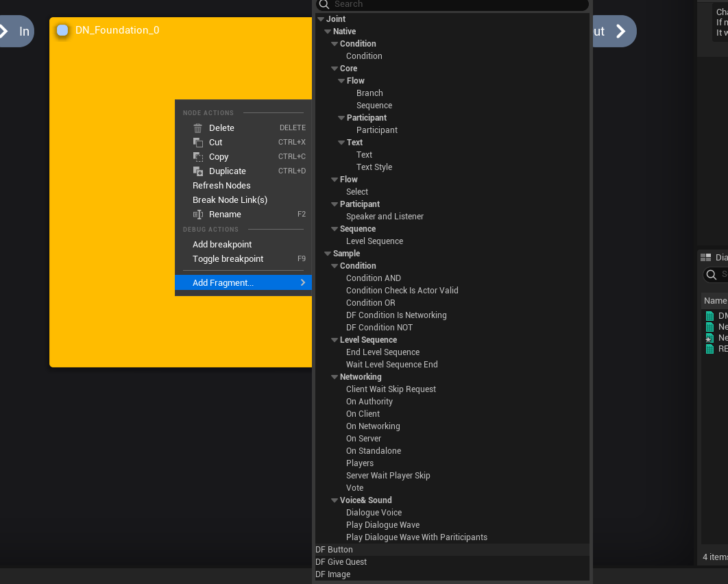Viewport: 728px width, 584px height.
Task: Click the Cut icon in context menu
Action: [x=198, y=143]
